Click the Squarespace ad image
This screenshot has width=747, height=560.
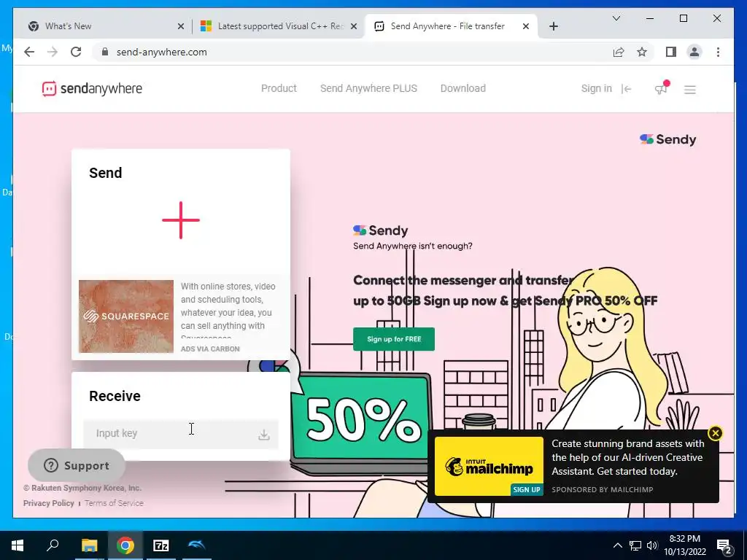(125, 316)
